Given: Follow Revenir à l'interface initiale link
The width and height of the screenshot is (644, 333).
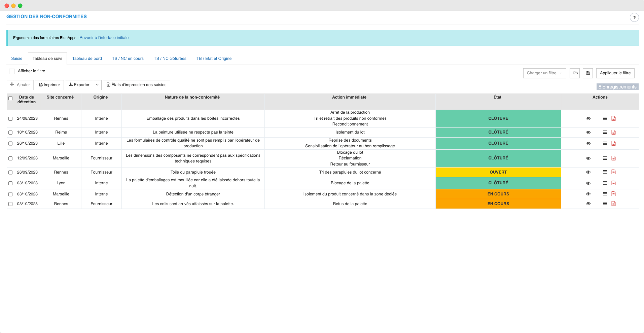Looking at the screenshot, I should pyautogui.click(x=104, y=38).
